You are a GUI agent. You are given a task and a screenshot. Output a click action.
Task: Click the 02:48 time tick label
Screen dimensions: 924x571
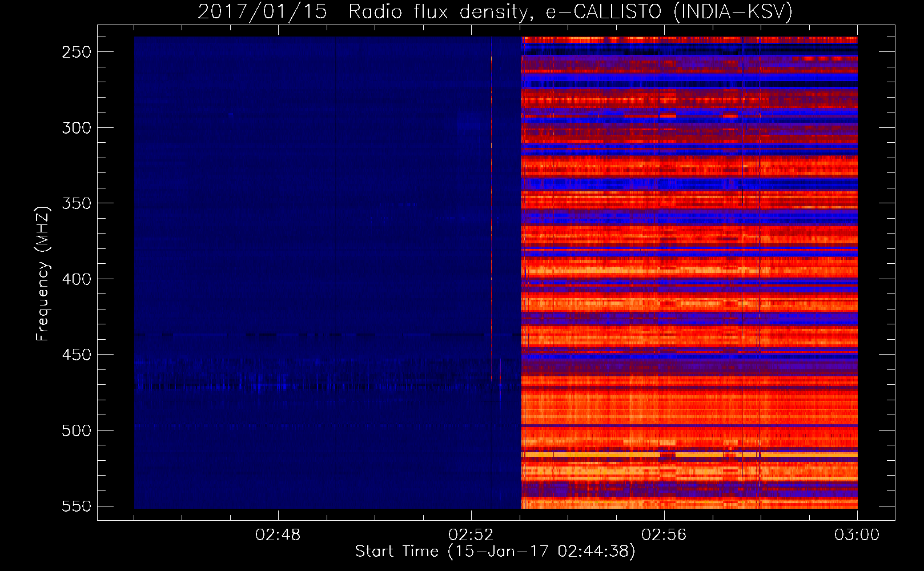pyautogui.click(x=278, y=535)
